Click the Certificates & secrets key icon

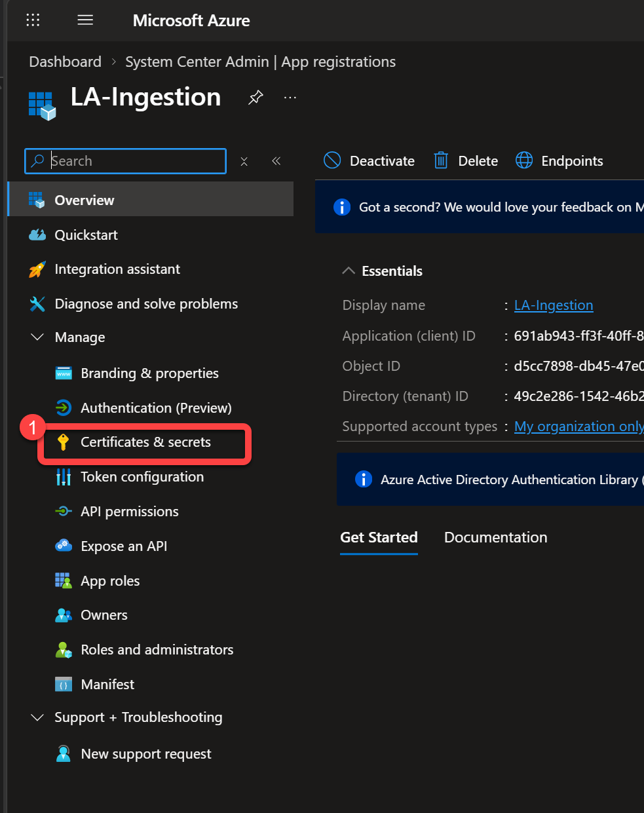pyautogui.click(x=64, y=442)
